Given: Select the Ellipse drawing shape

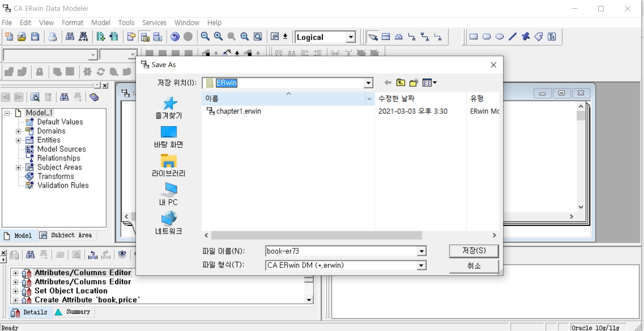Looking at the screenshot, I should tap(500, 37).
